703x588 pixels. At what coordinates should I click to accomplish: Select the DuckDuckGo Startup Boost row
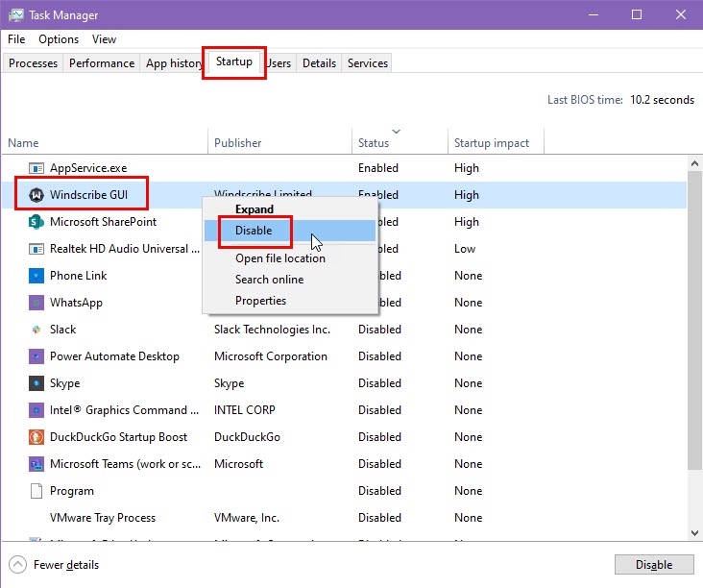[345, 437]
